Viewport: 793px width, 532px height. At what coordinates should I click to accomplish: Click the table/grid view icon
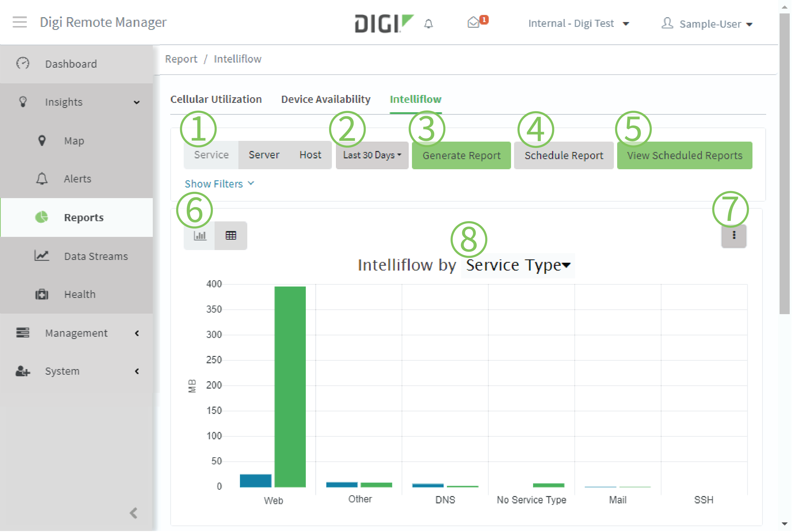pyautogui.click(x=231, y=235)
